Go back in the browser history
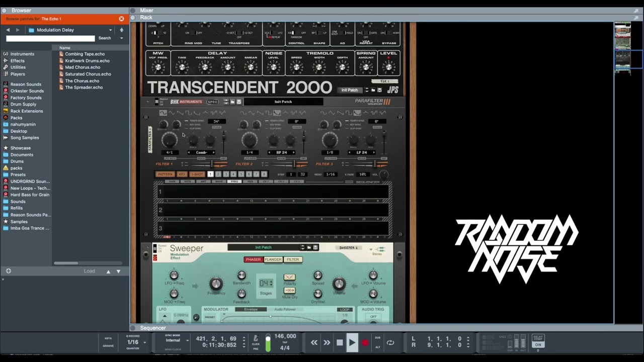 pos(8,30)
